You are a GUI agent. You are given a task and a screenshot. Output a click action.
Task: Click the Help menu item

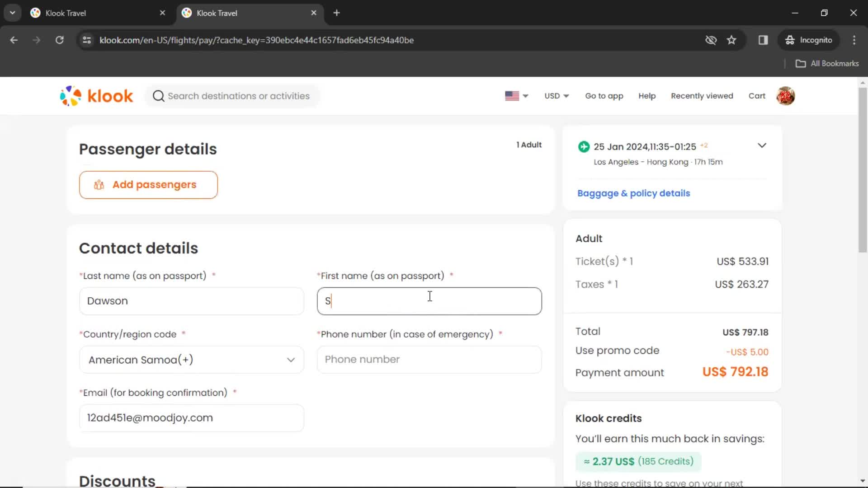point(647,95)
